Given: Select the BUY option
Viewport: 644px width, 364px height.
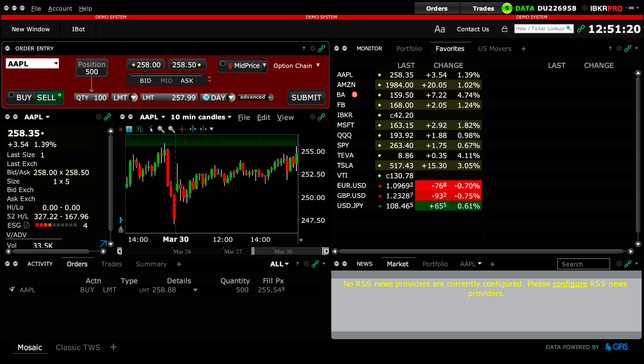Looking at the screenshot, I should 21,97.
